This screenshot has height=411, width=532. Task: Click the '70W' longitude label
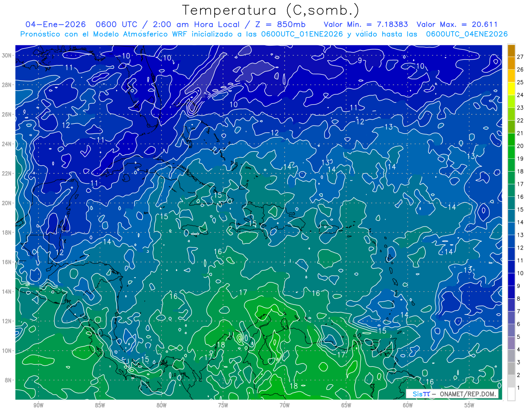tap(285, 405)
